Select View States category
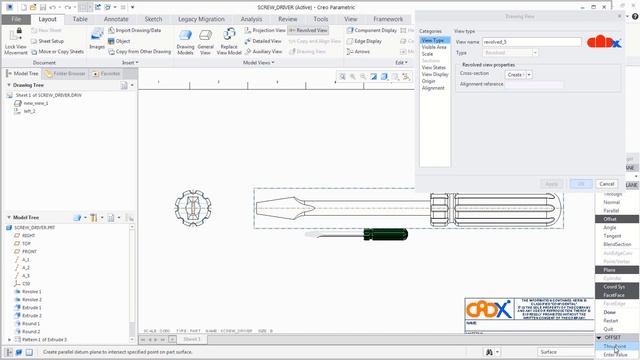 [x=433, y=67]
